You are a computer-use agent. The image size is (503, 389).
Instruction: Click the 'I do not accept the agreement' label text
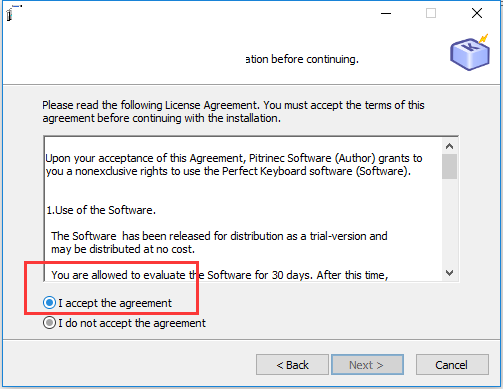132,323
